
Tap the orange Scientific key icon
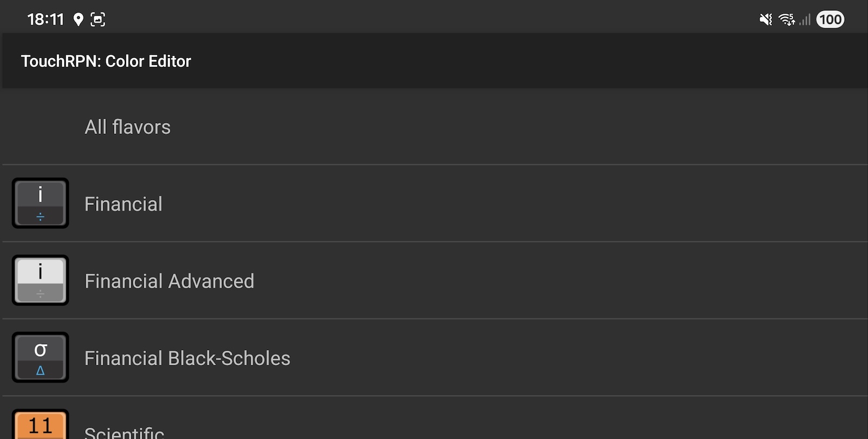tap(40, 425)
